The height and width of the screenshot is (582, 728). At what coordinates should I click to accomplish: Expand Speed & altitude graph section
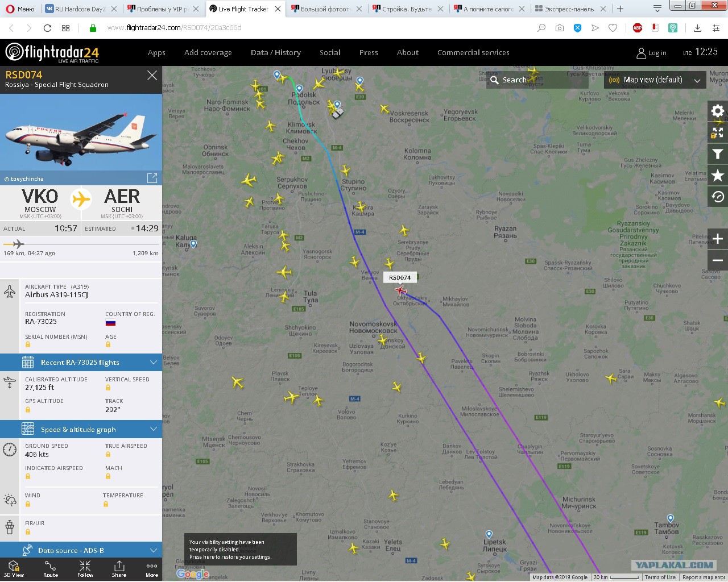click(81, 429)
